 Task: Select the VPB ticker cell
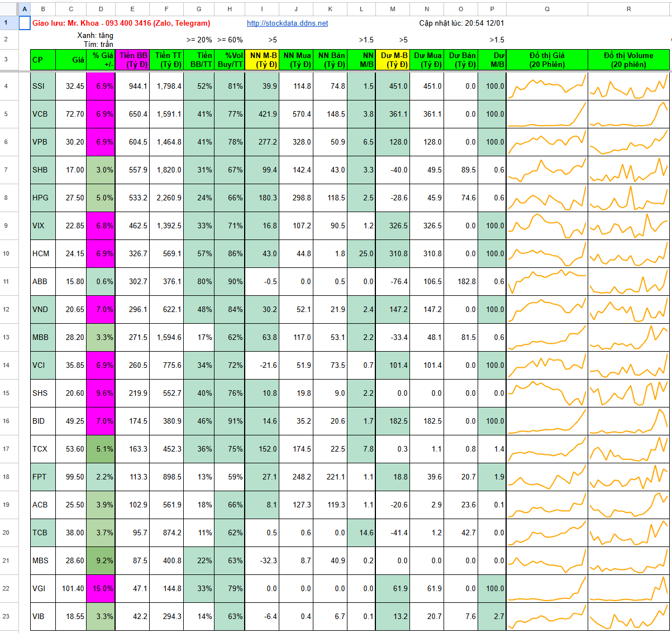(43, 142)
